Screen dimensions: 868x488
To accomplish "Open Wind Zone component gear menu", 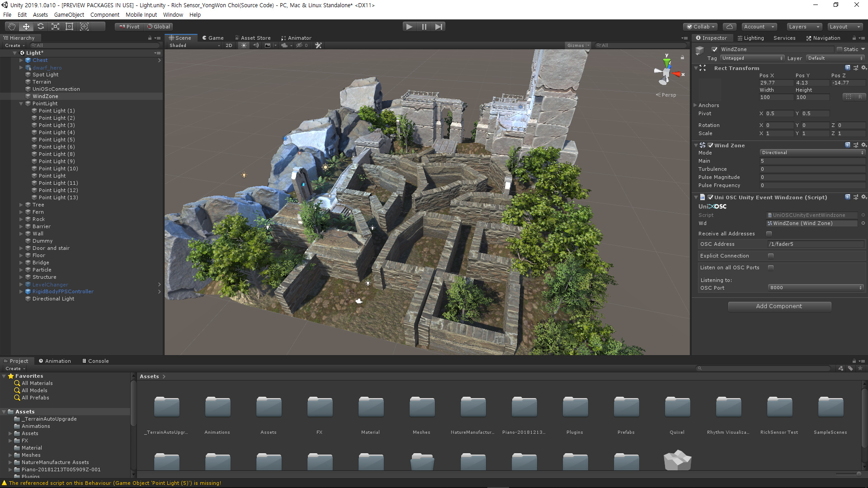I will [x=863, y=145].
